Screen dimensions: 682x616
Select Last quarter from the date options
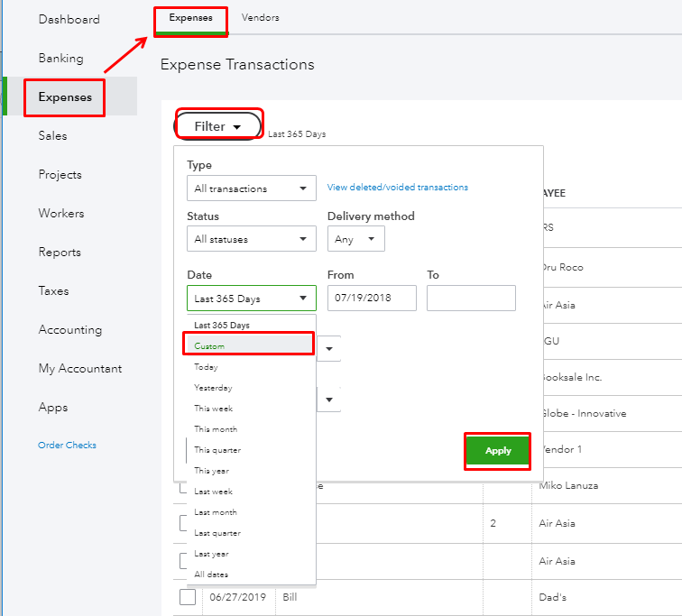(217, 533)
